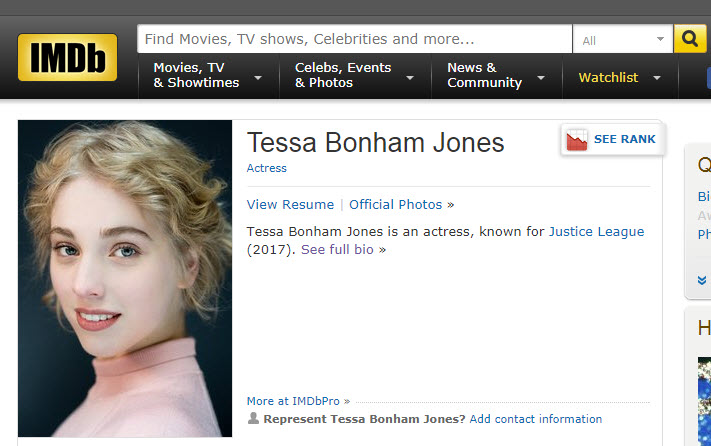
Task: Open the Movies, TV & Showtimes menu
Action: pos(208,76)
